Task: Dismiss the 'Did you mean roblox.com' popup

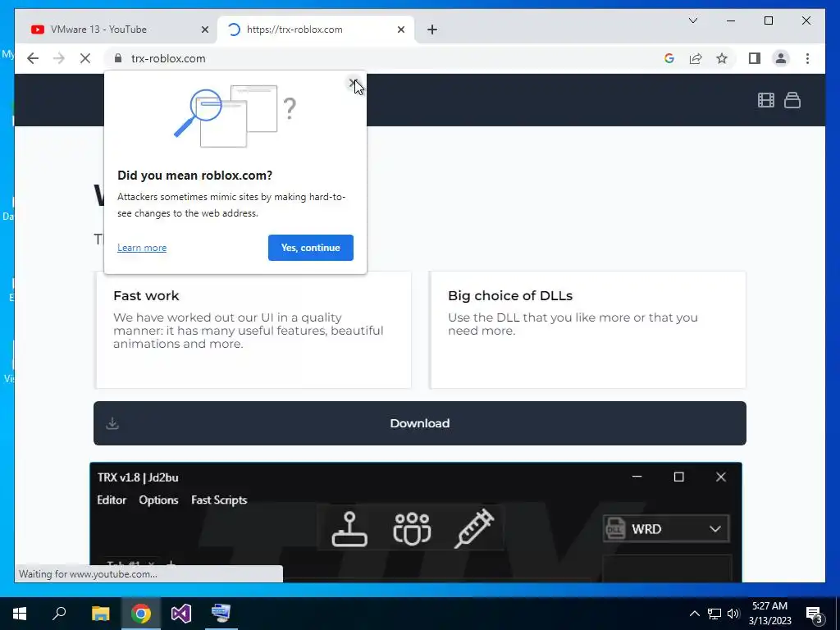Action: (x=353, y=83)
